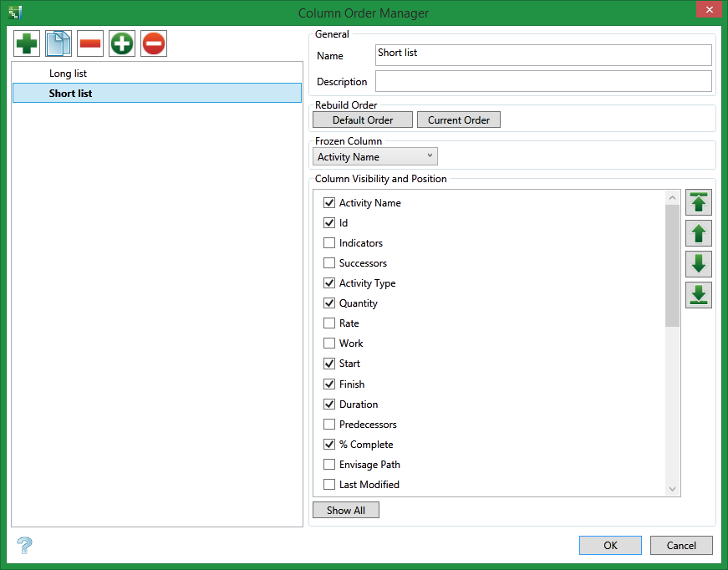
Task: Select the Short list entry
Action: point(157,93)
